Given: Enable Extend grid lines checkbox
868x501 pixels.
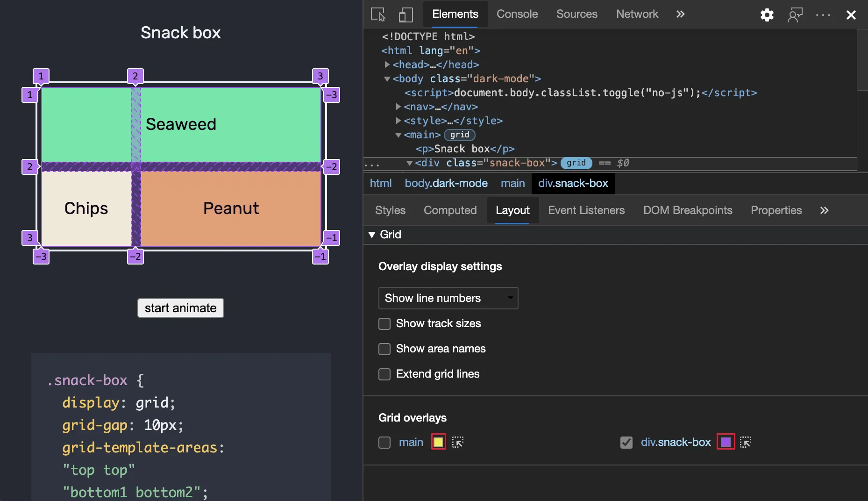Looking at the screenshot, I should 384,374.
